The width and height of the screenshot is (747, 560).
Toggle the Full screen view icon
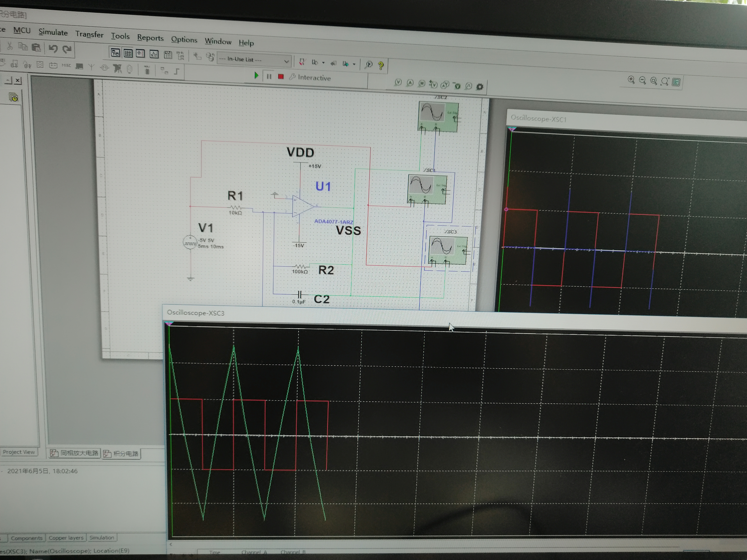point(676,82)
